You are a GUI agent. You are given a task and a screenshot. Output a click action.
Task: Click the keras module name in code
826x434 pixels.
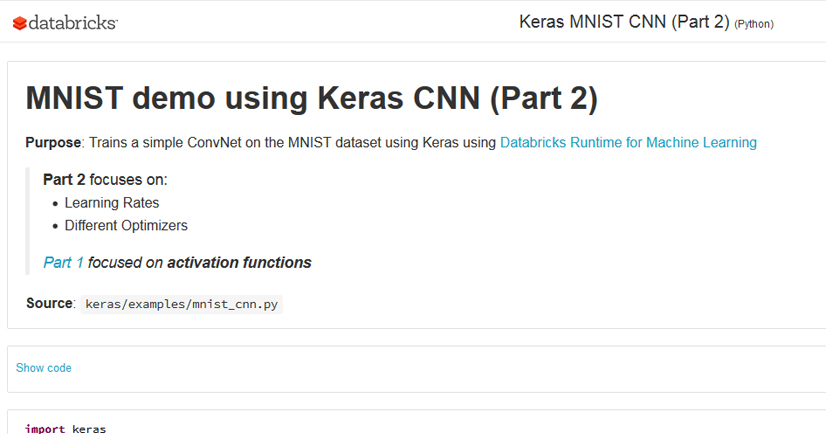click(89, 429)
